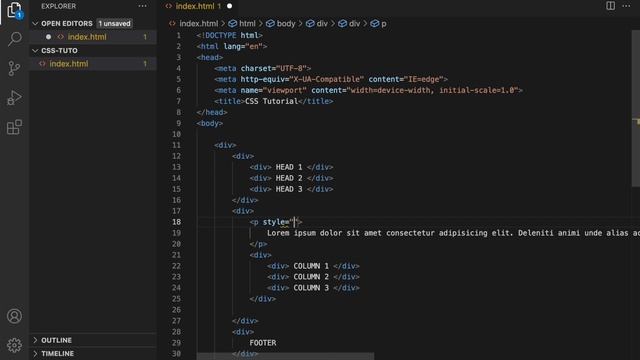
Task: Open the Accounts menu icon
Action: point(14,316)
